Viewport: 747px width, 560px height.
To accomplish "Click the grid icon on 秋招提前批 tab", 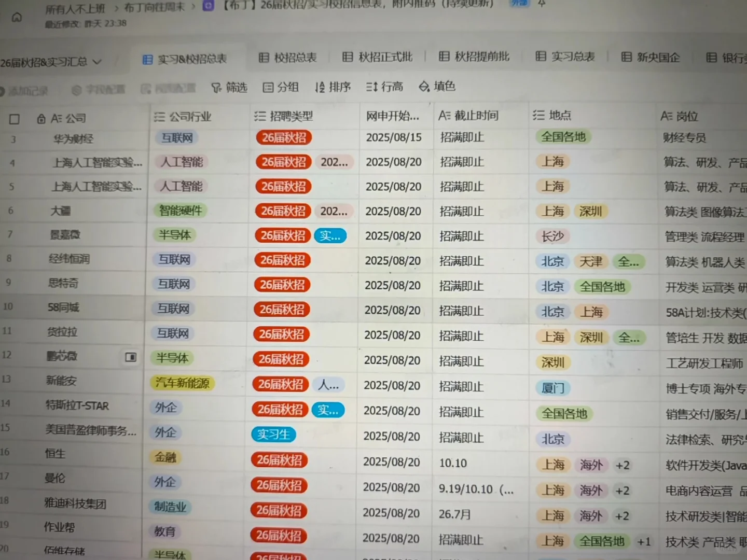I will (444, 56).
